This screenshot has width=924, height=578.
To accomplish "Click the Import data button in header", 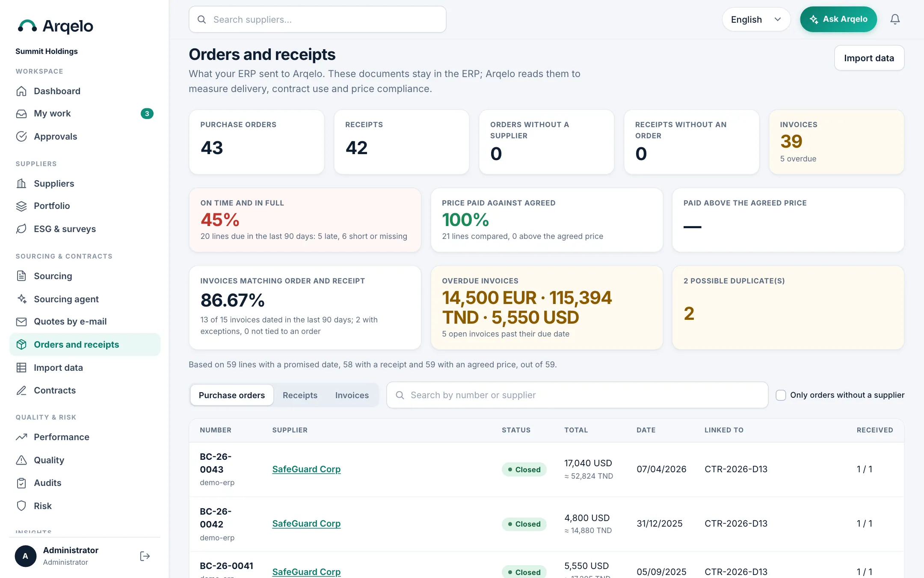I will (869, 58).
